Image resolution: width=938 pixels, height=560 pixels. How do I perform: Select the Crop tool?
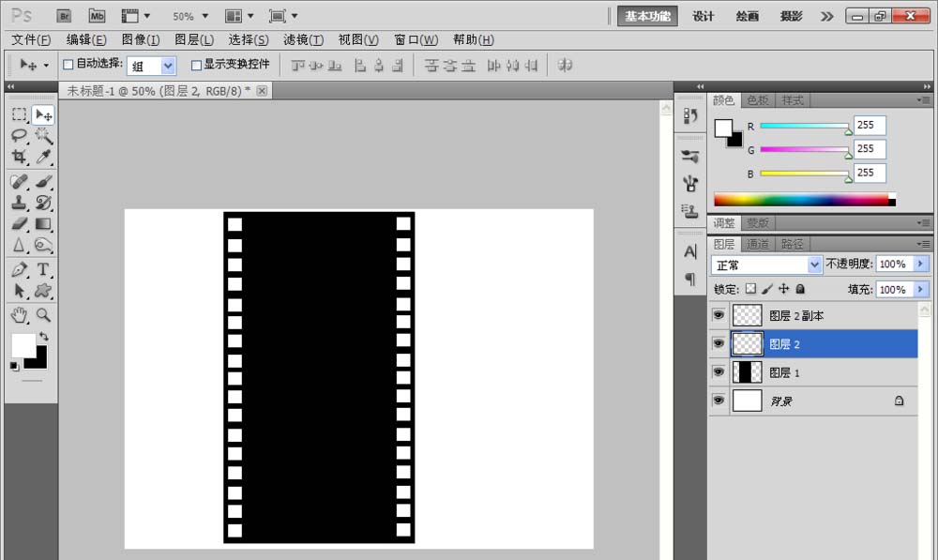[x=19, y=157]
